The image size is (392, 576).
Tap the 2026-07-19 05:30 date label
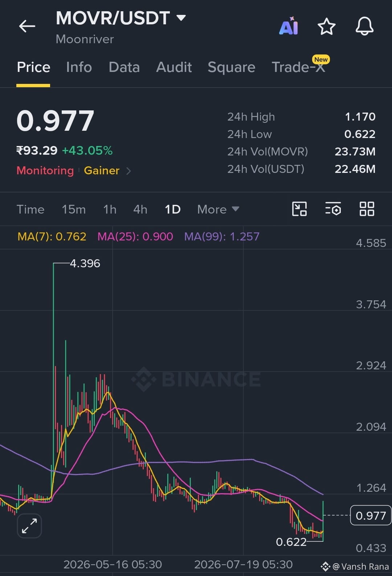pyautogui.click(x=243, y=564)
